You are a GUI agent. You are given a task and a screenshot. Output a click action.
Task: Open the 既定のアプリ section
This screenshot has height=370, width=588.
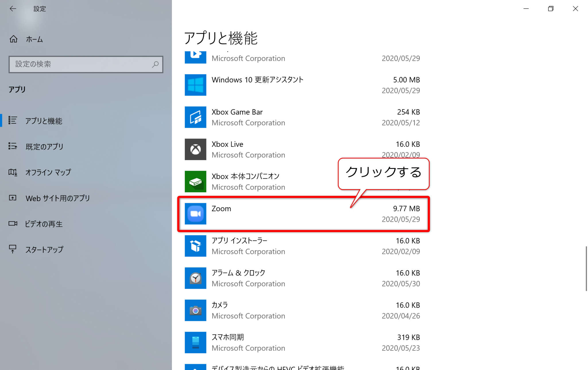[x=45, y=147]
